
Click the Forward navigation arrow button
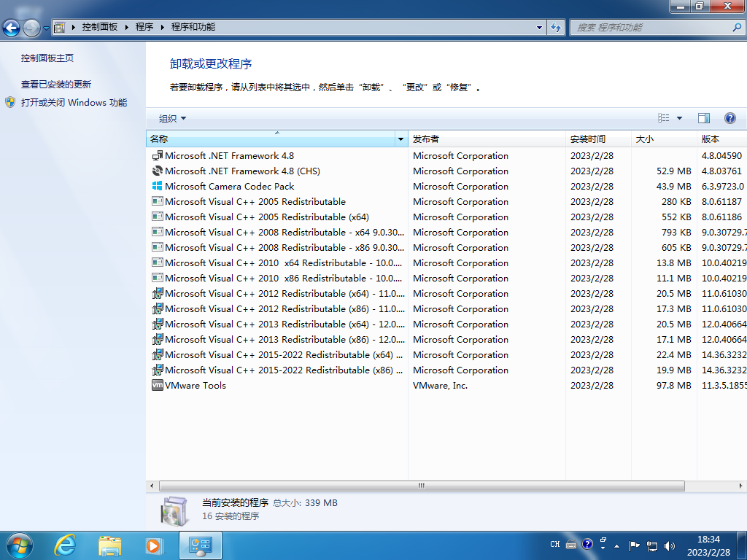pyautogui.click(x=31, y=28)
